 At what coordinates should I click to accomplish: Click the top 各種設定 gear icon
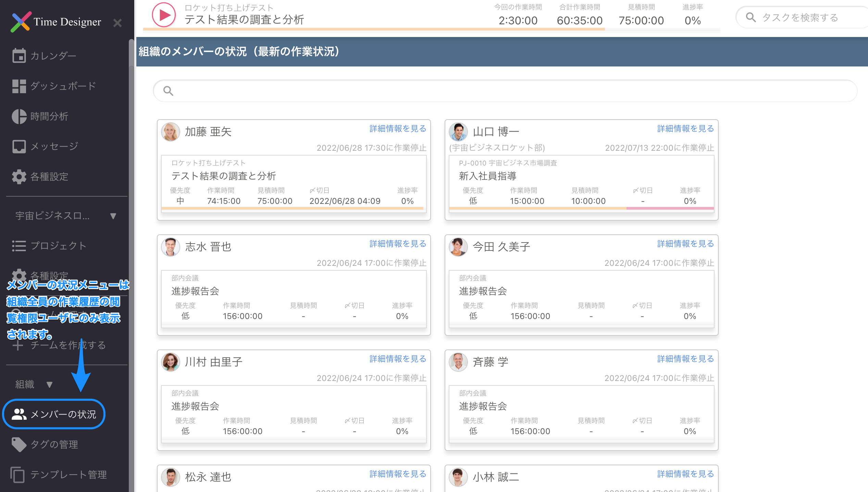(x=19, y=177)
